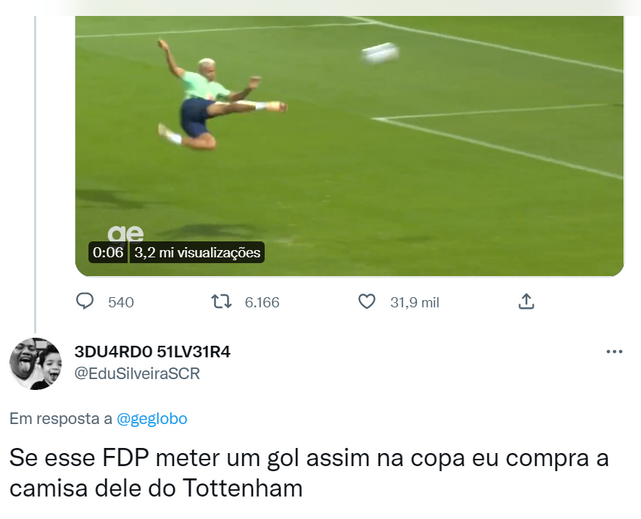This screenshot has height=519, width=641.
Task: Like the tweet with heart icon
Action: tap(367, 302)
